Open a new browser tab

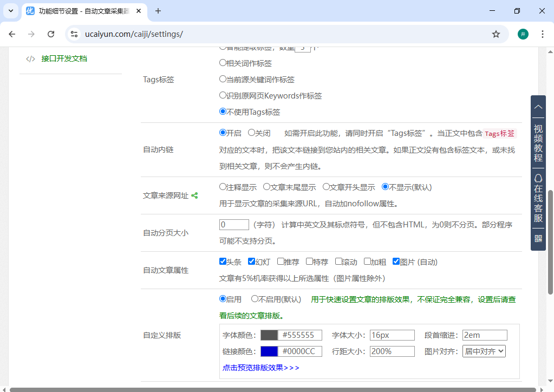point(157,11)
